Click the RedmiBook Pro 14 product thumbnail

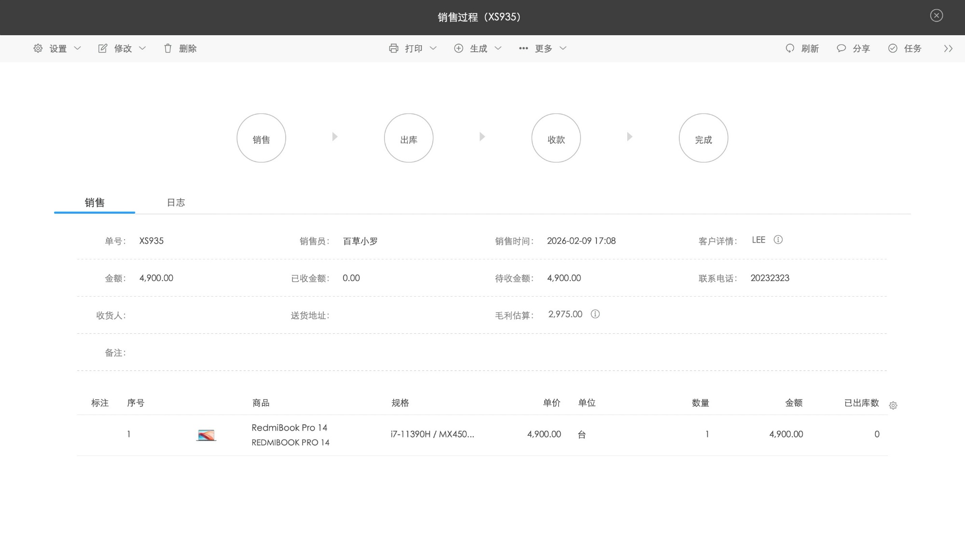click(x=206, y=435)
